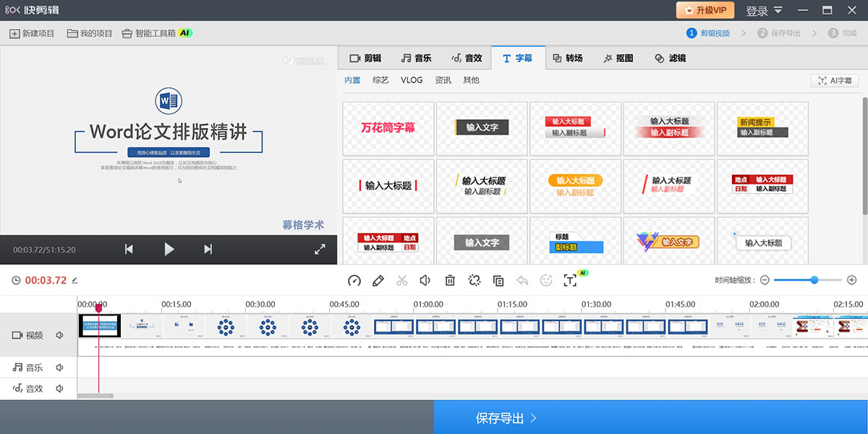Select the speed adjustment tool

pyautogui.click(x=354, y=280)
